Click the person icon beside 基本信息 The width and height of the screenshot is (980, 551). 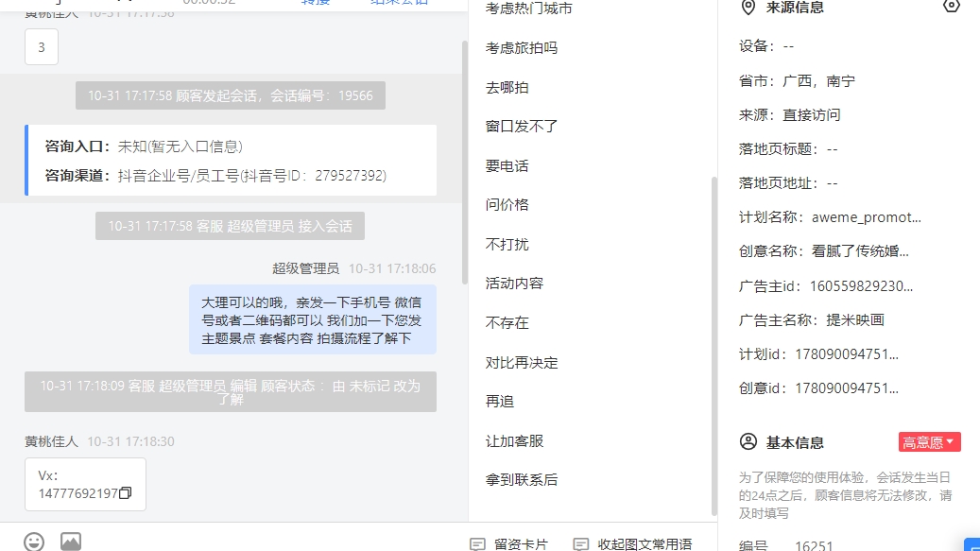[748, 441]
